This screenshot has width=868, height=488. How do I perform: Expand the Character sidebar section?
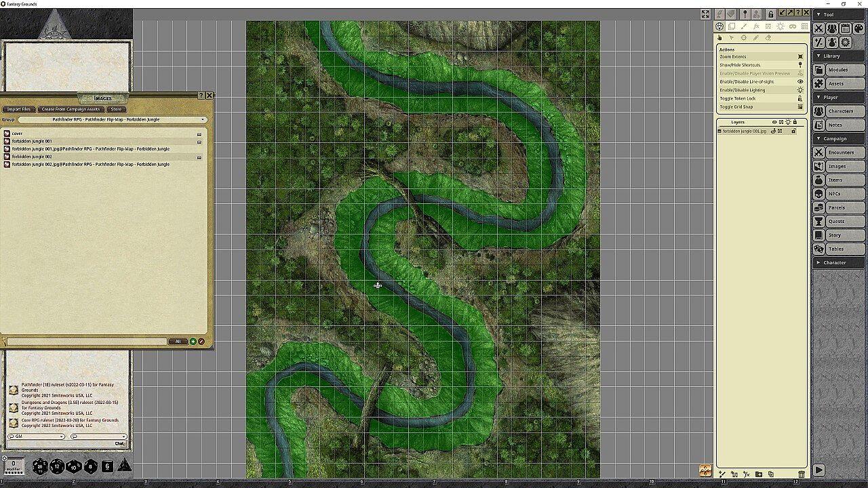(x=840, y=262)
